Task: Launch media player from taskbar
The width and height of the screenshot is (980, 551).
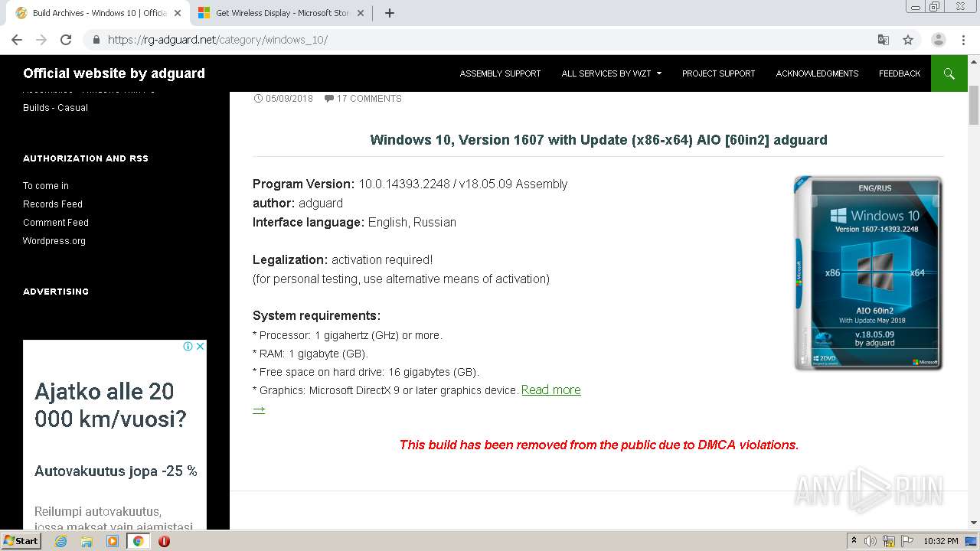Action: (x=113, y=541)
